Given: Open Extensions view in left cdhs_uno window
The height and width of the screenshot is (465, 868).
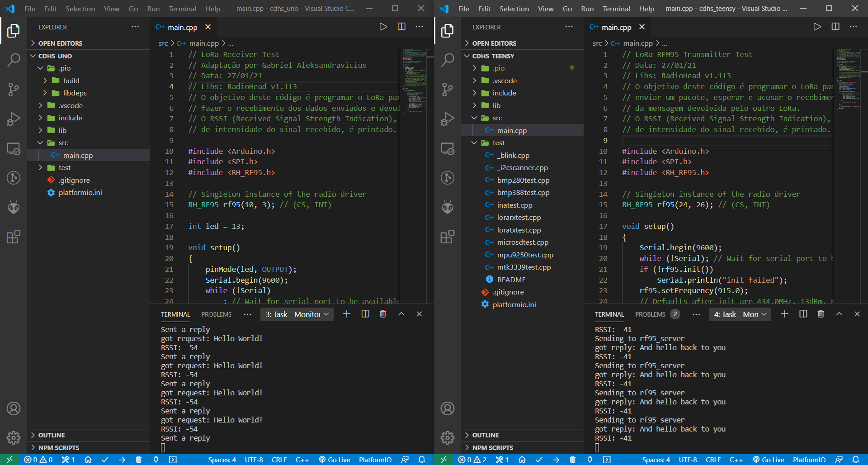Looking at the screenshot, I should click(x=14, y=237).
